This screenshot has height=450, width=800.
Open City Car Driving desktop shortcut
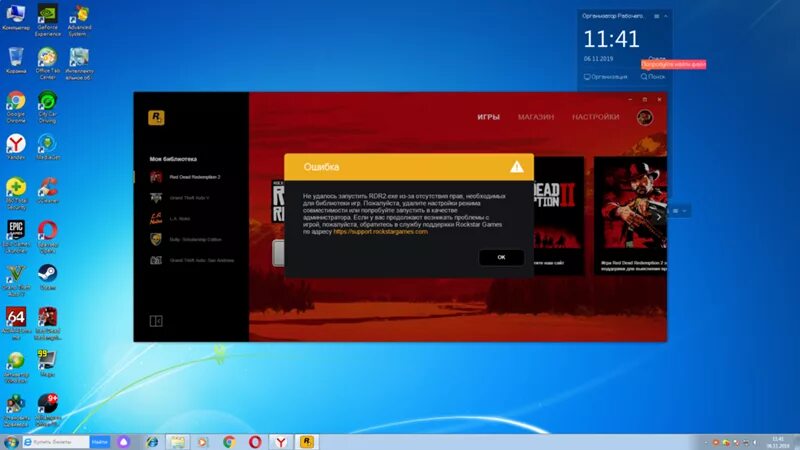coord(47,107)
